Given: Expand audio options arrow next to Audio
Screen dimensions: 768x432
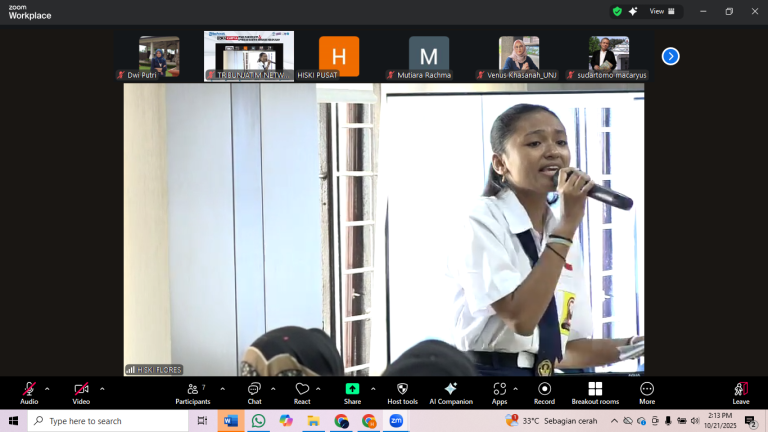Looking at the screenshot, I should [47, 388].
